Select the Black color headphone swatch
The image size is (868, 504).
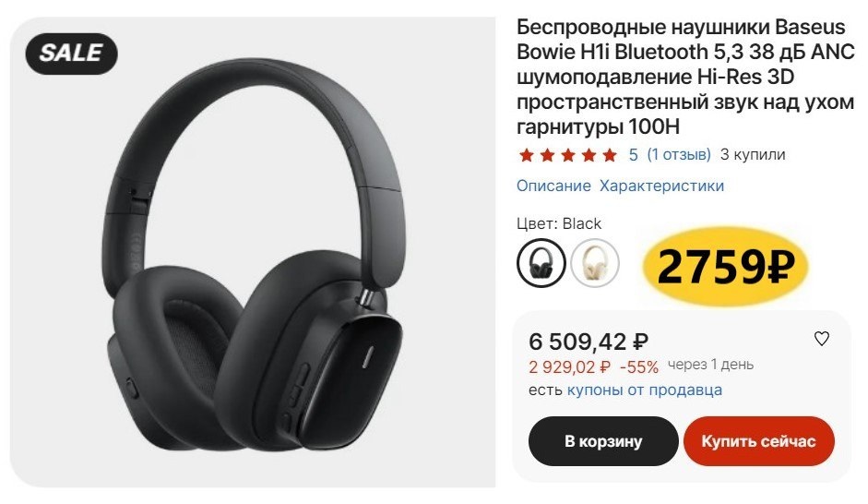click(x=541, y=263)
